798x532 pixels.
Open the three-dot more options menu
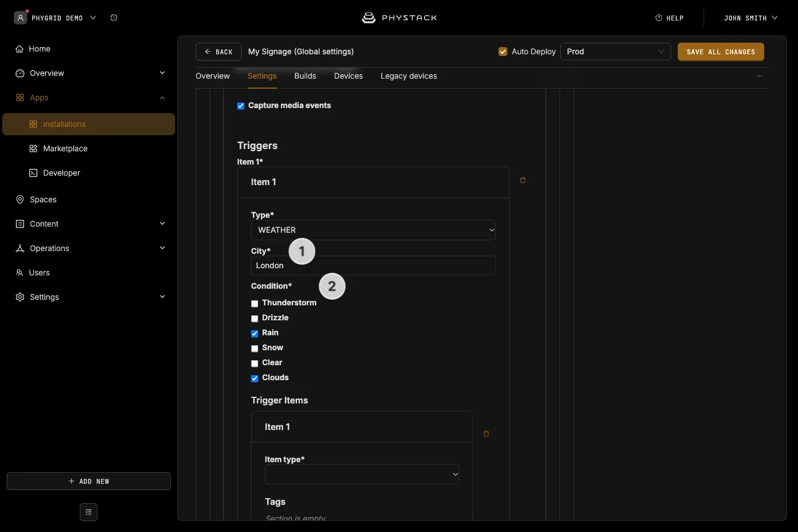coord(760,76)
